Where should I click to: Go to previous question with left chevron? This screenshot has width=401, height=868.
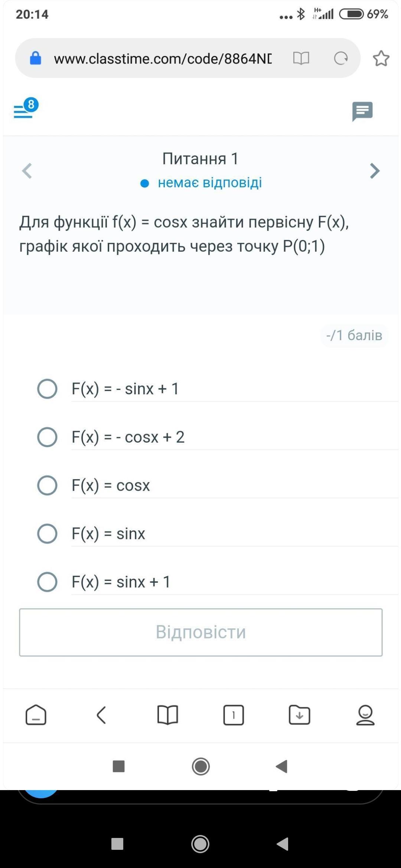(27, 171)
